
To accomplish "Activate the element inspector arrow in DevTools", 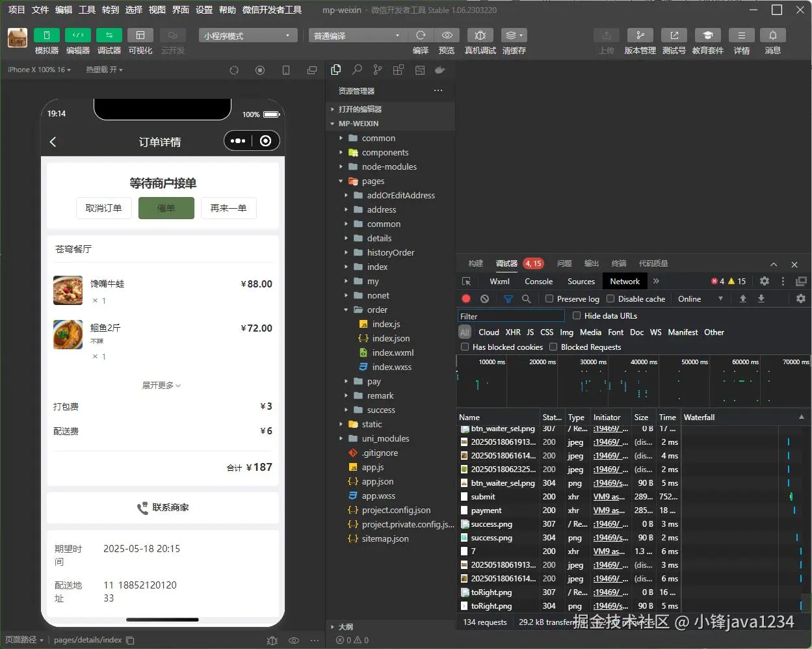I will [x=466, y=281].
